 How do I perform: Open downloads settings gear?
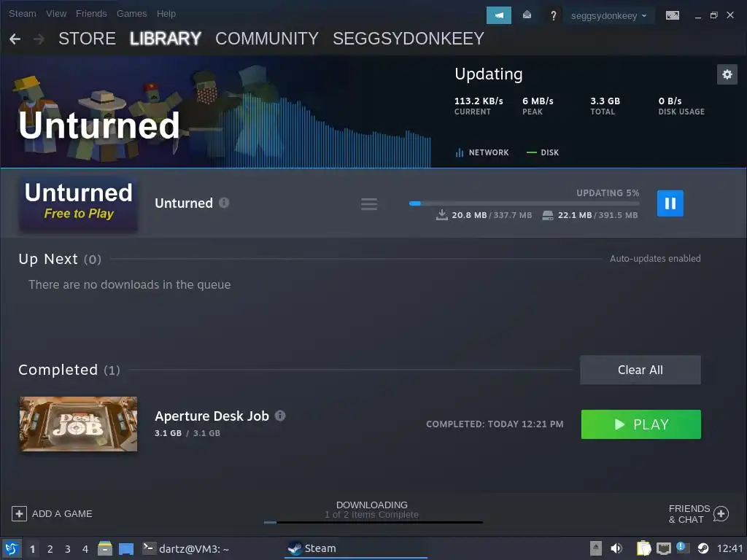pos(727,74)
